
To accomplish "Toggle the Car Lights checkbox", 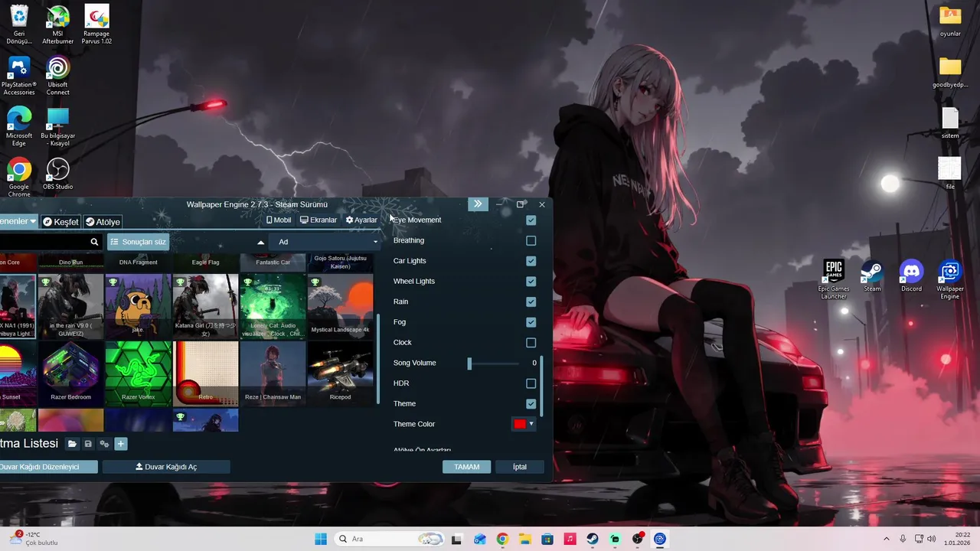I will [531, 261].
